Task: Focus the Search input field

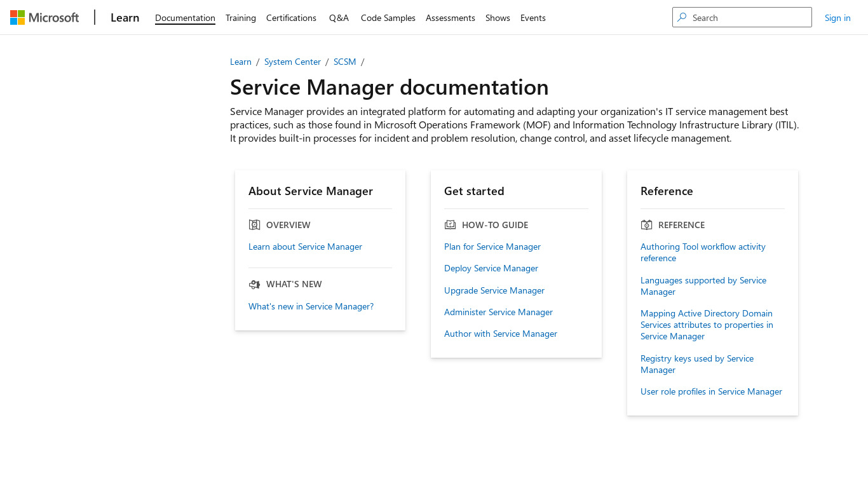Action: [742, 17]
